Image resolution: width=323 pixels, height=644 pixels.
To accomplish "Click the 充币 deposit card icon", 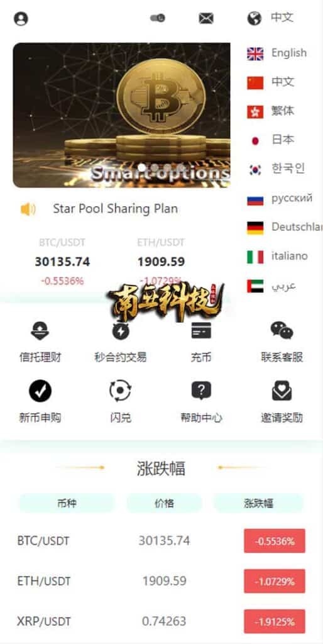I will (201, 330).
